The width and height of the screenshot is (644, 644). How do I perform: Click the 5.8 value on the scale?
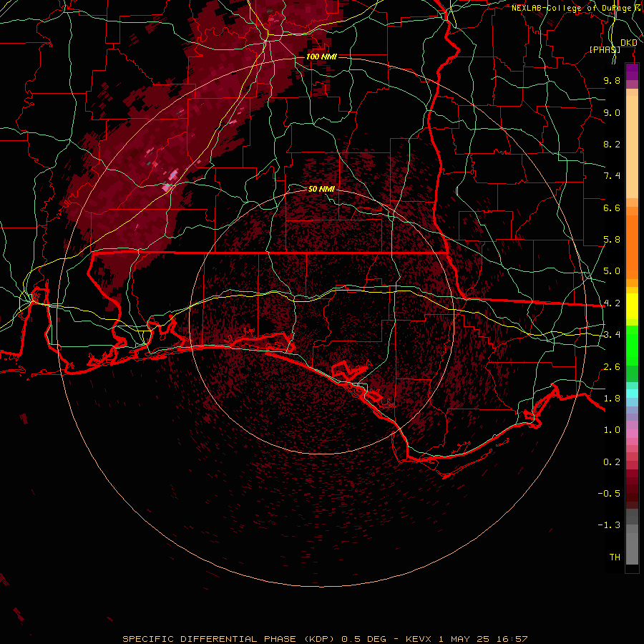tap(612, 240)
